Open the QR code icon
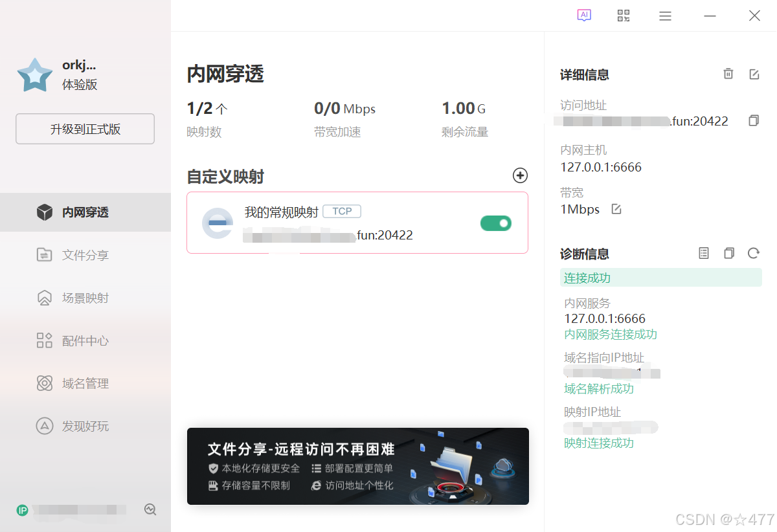This screenshot has width=777, height=532. (x=624, y=16)
